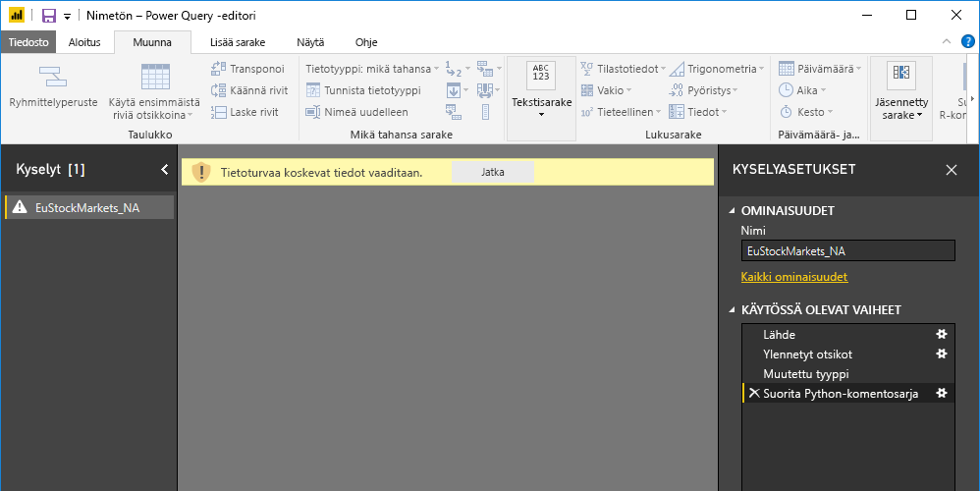Screen dimensions: 980x491
Task: Click the Jatka button
Action: (493, 172)
